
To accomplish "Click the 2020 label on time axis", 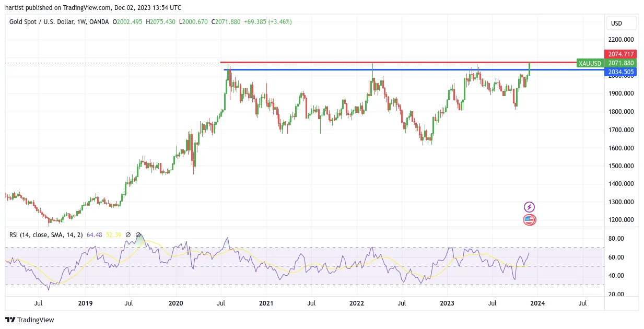I will 176,303.
